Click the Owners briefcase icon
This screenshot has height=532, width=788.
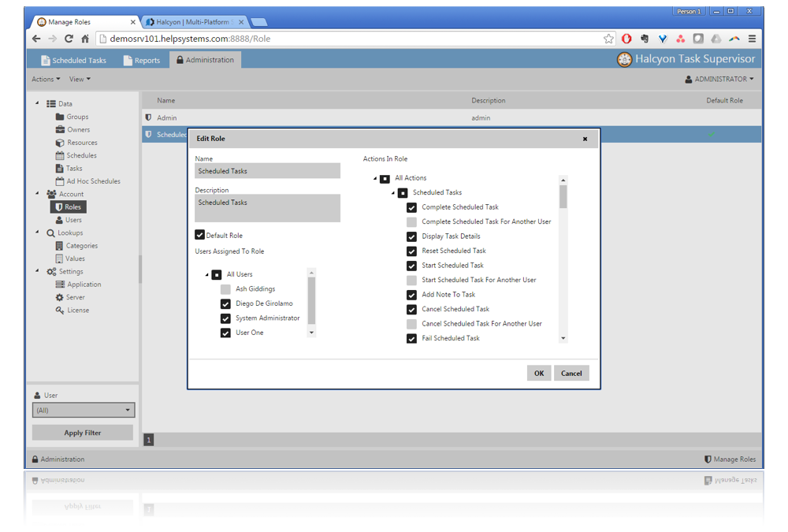click(x=60, y=130)
